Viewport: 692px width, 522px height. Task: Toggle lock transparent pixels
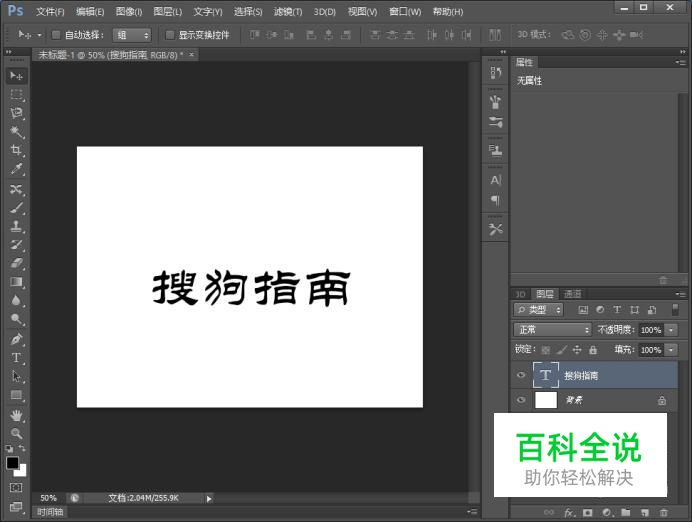click(545, 350)
